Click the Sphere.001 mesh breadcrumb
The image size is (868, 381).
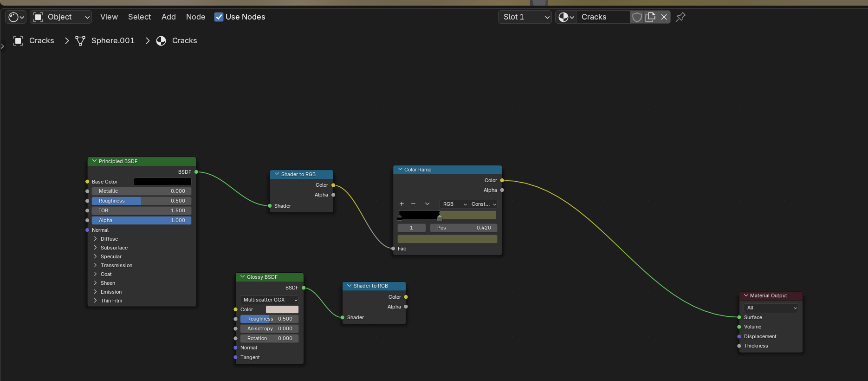click(x=113, y=41)
